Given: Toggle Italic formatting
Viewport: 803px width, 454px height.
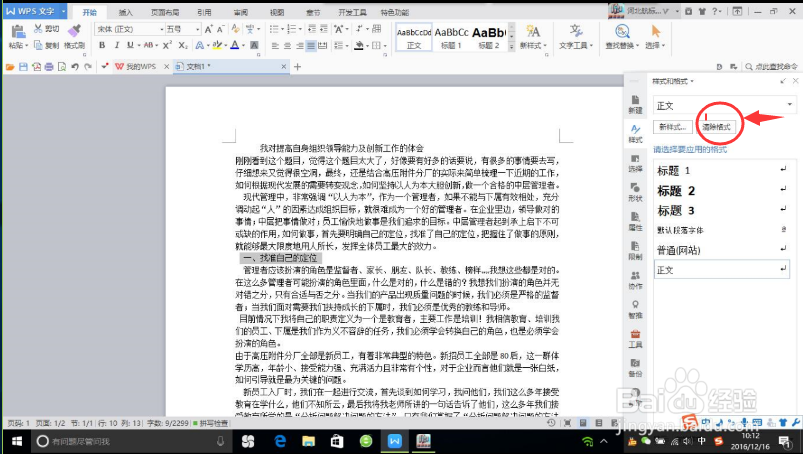Looking at the screenshot, I should pyautogui.click(x=116, y=45).
